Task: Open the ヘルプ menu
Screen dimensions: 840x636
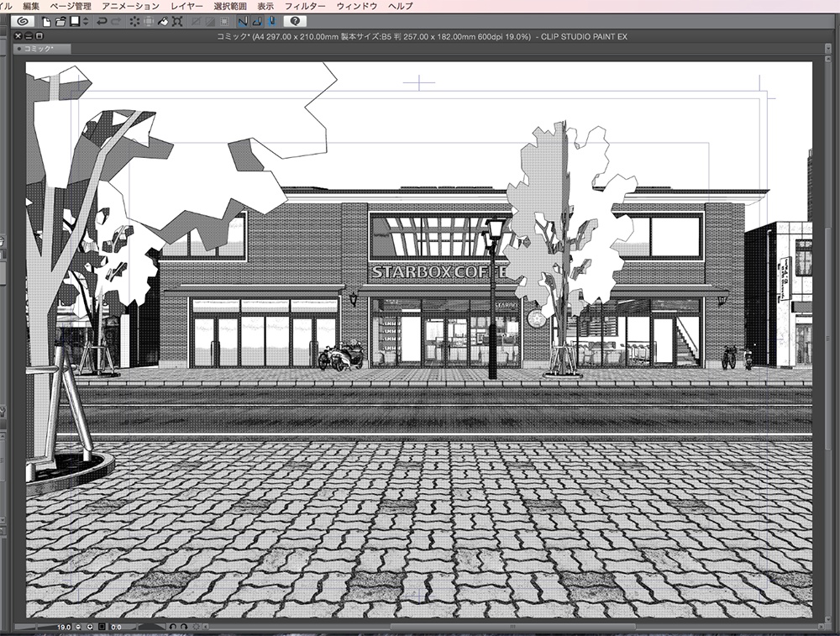Action: 400,6
